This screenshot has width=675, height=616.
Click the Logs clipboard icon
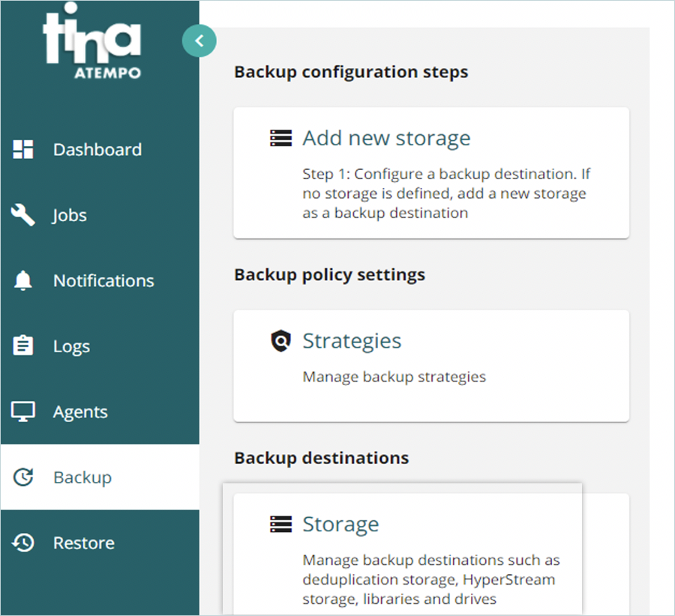coord(24,346)
